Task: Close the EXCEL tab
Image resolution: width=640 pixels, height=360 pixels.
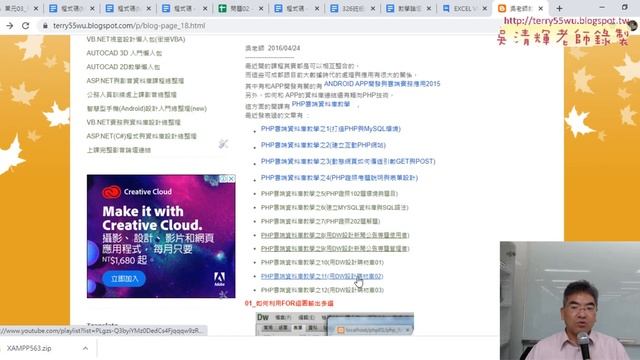Action: point(485,8)
